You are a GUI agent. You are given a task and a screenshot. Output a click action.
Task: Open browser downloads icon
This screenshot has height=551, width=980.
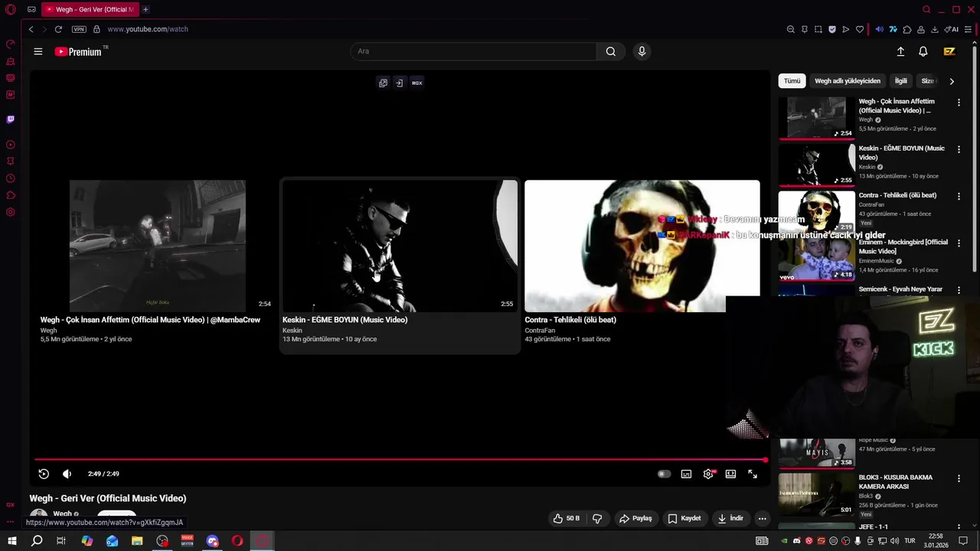pyautogui.click(x=934, y=29)
